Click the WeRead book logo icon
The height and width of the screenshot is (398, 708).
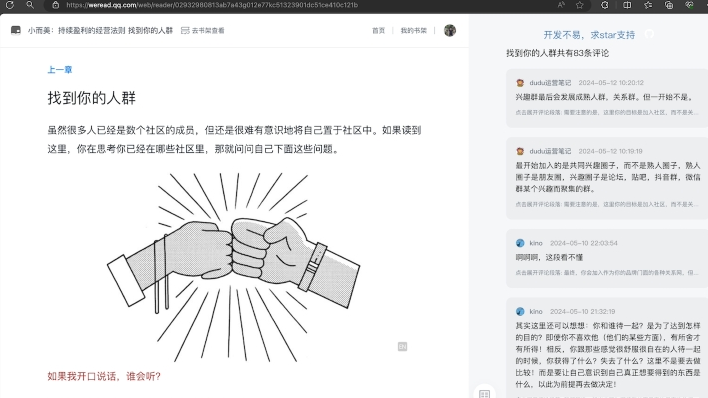point(16,30)
